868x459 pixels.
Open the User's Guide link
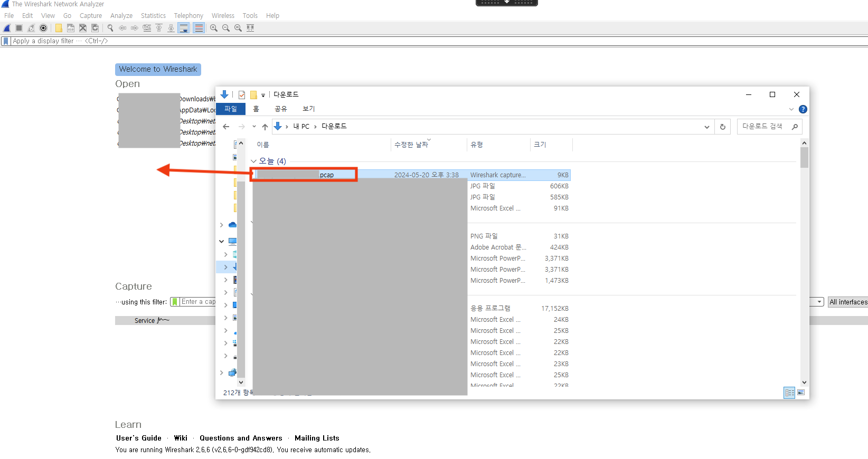[x=139, y=438]
